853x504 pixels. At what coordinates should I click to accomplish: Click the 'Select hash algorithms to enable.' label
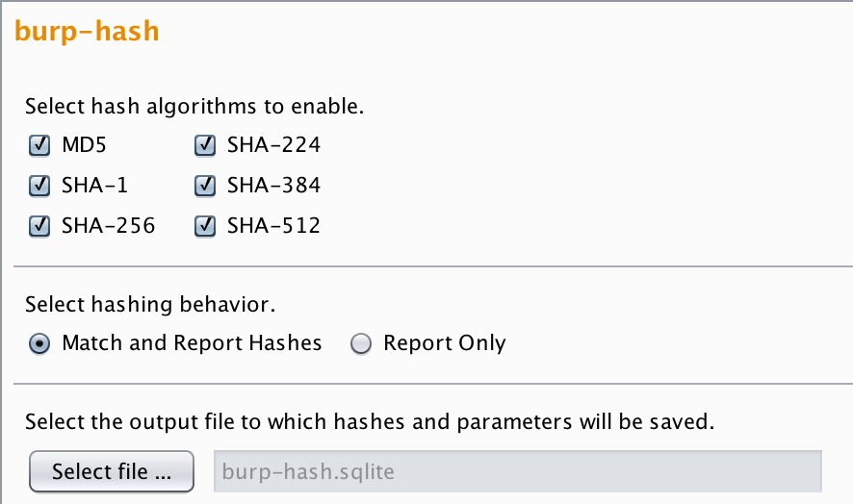point(194,106)
